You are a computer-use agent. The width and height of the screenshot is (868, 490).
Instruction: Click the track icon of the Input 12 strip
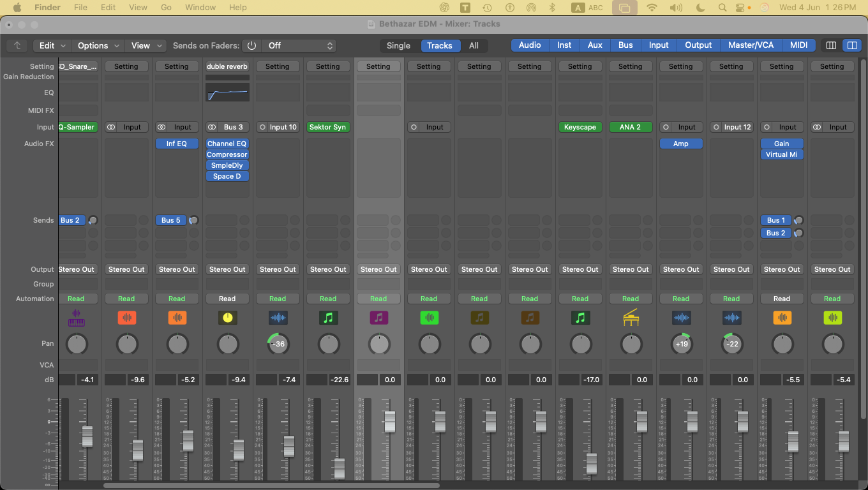click(731, 317)
